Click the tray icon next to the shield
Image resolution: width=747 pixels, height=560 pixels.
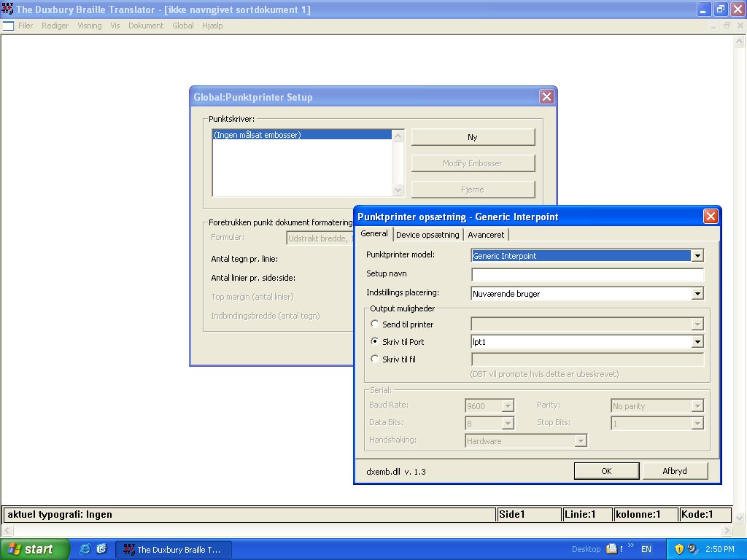click(x=692, y=549)
